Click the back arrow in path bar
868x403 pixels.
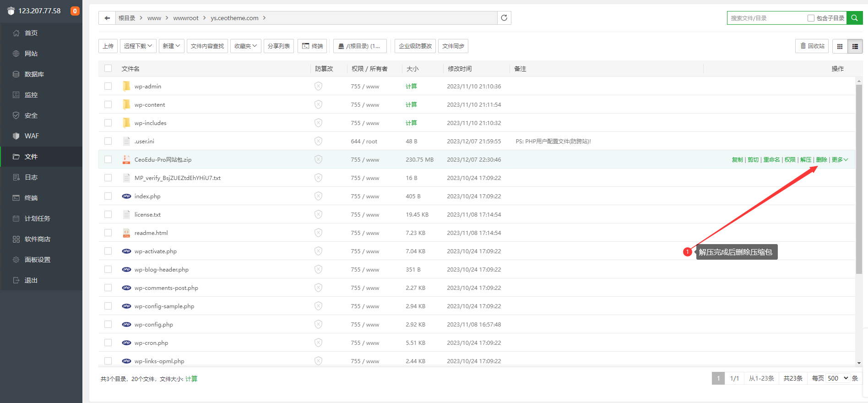click(x=107, y=18)
